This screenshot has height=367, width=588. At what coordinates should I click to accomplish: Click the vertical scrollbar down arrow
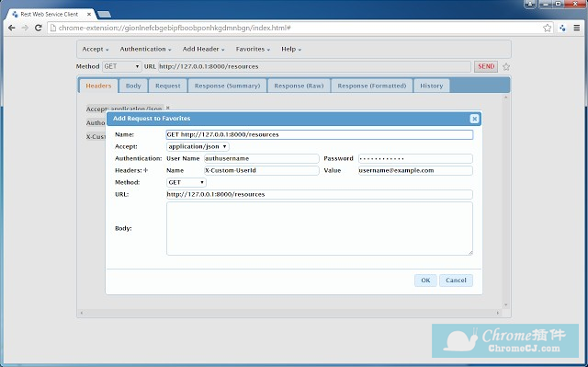tap(506, 305)
